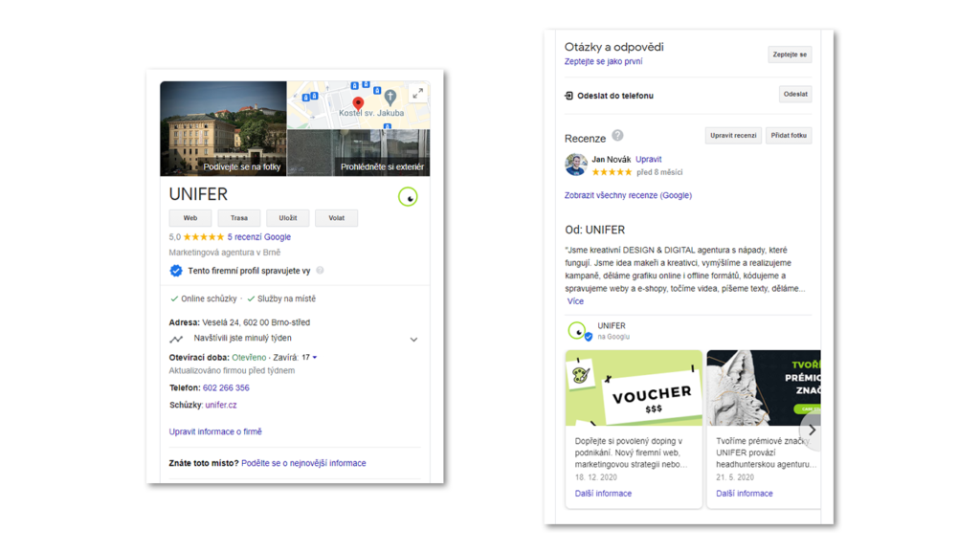Click the Zeptejte se button
Viewport: 980px width, 552px height.
(790, 55)
